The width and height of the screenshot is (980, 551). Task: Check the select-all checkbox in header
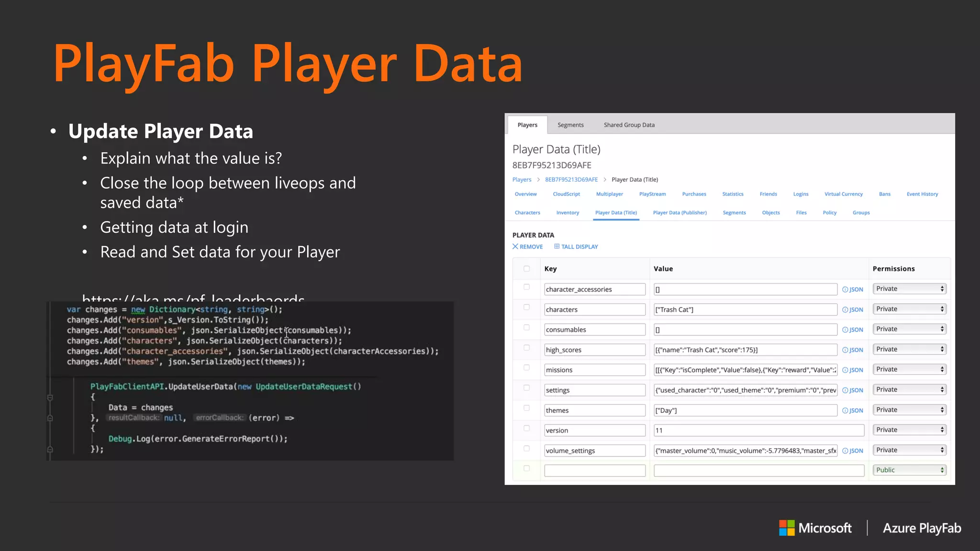point(526,269)
